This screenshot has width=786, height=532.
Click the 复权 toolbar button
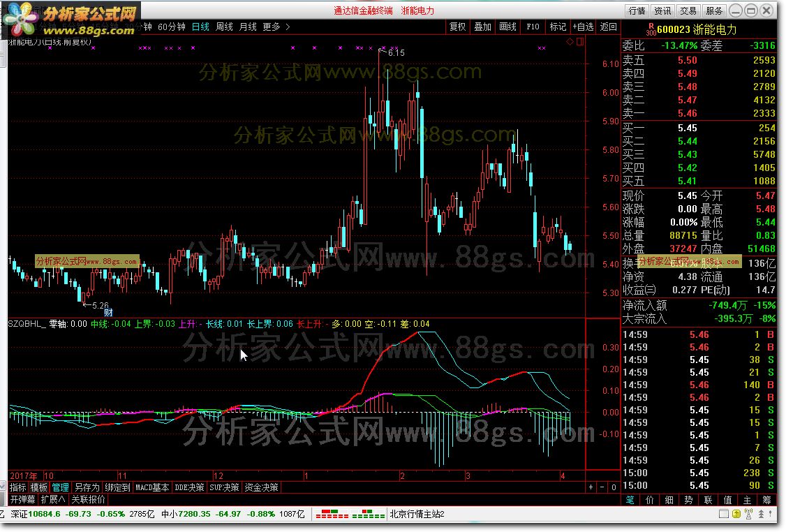(458, 27)
